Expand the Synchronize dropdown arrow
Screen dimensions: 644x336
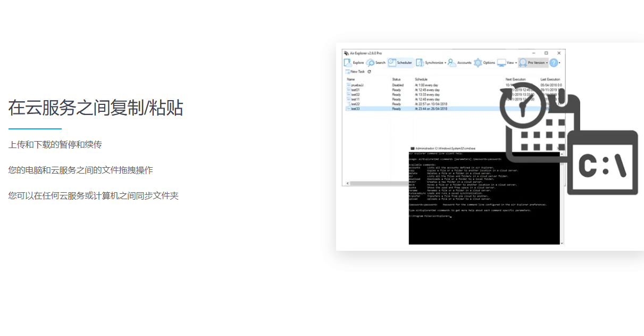coord(445,63)
